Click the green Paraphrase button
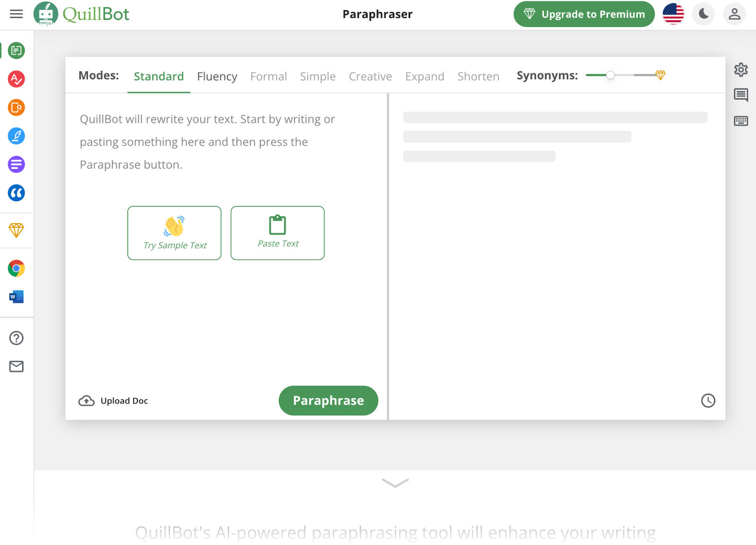This screenshot has height=545, width=756. pyautogui.click(x=328, y=400)
